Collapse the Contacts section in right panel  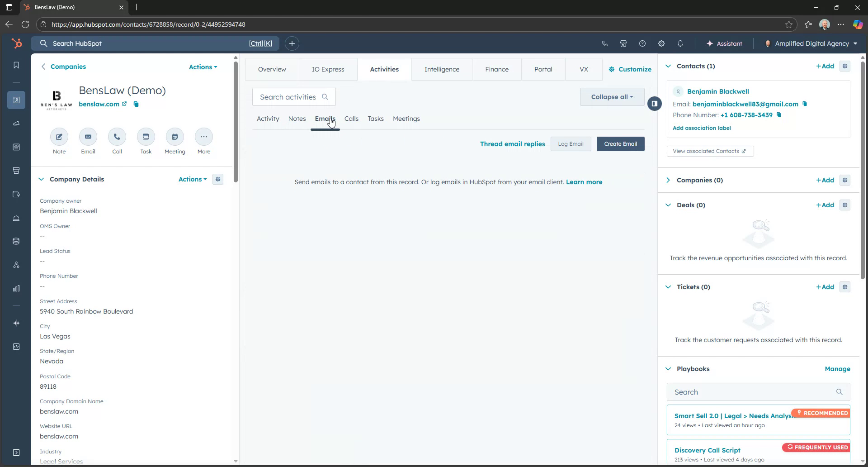[668, 66]
